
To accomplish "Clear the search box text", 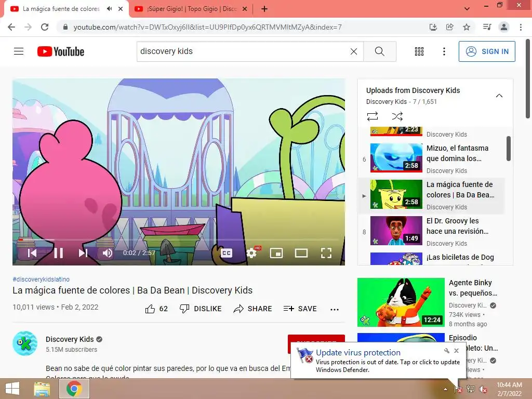I will pyautogui.click(x=353, y=51).
